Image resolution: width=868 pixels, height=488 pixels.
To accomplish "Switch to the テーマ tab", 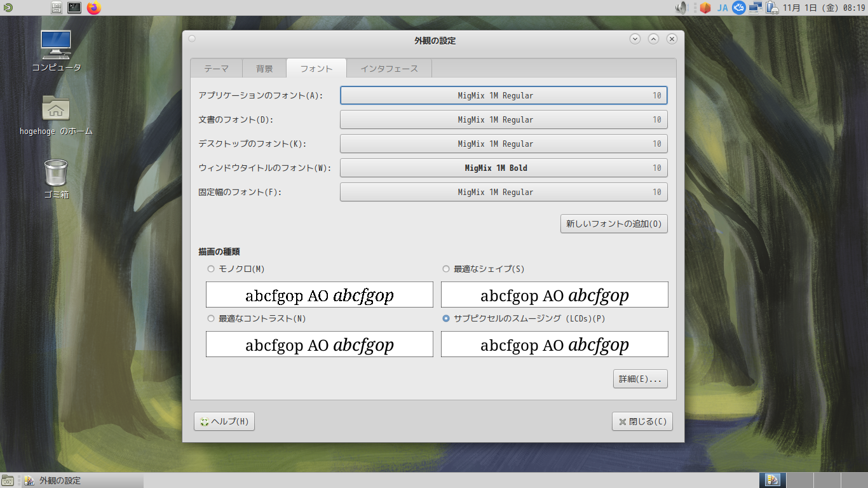I will [x=216, y=69].
